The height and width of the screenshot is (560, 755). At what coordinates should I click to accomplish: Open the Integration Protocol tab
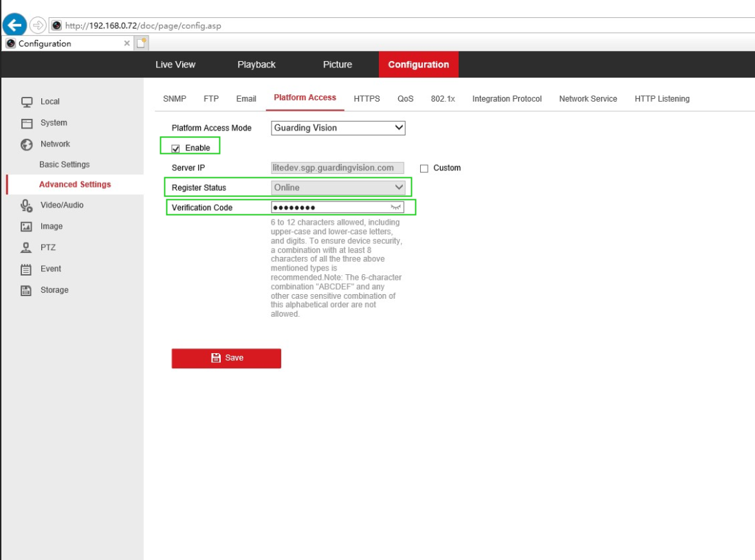507,99
